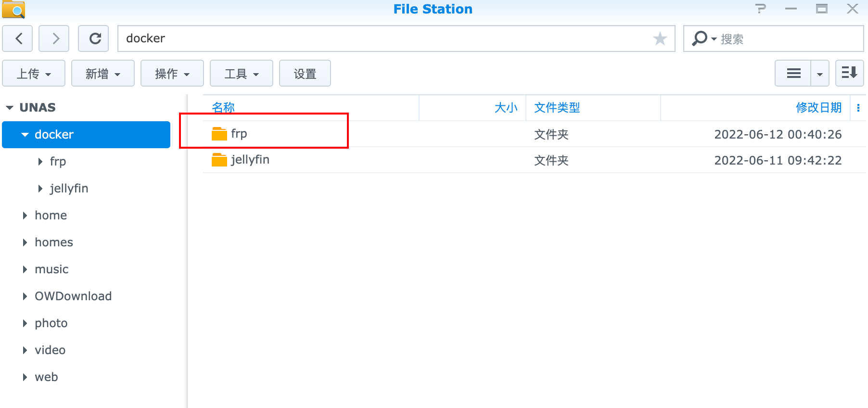Open column options three-dot menu
This screenshot has width=868, height=408.
pyautogui.click(x=858, y=108)
